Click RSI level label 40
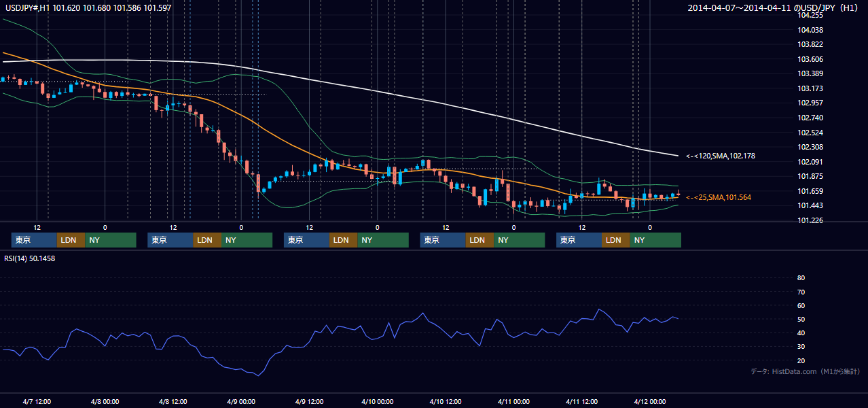This screenshot has width=868, height=408. pyautogui.click(x=801, y=333)
